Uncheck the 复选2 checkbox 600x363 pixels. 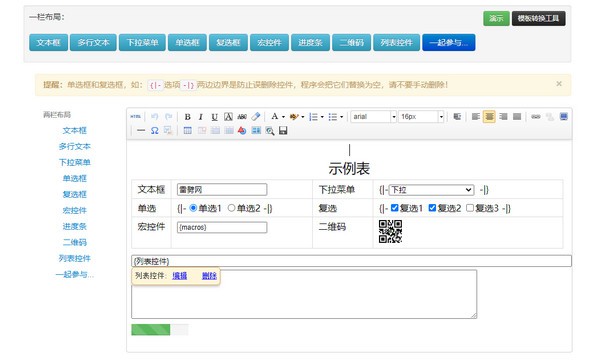tap(432, 208)
